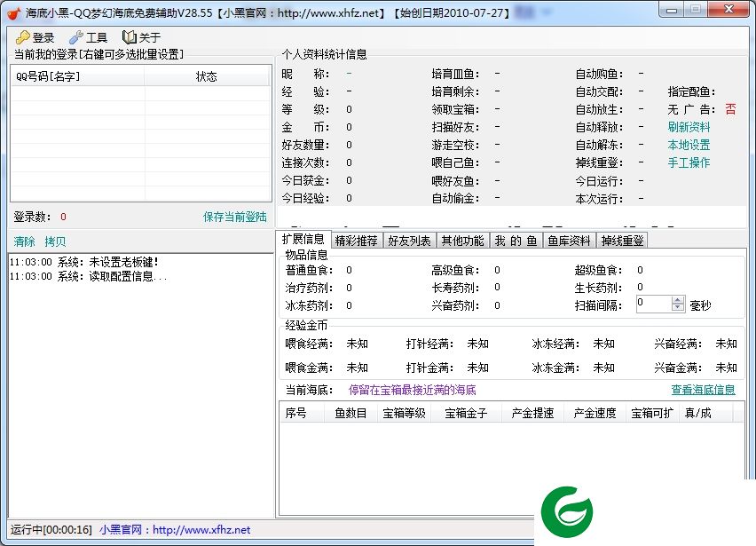Click the 停留在宝箱最接近满的海底 text
The image size is (756, 546).
[413, 390]
